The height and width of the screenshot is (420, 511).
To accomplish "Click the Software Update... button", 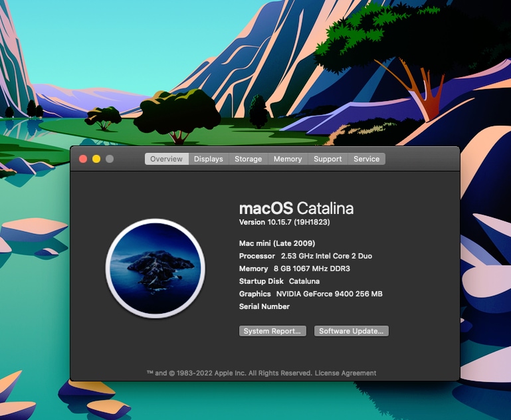I will pos(352,331).
